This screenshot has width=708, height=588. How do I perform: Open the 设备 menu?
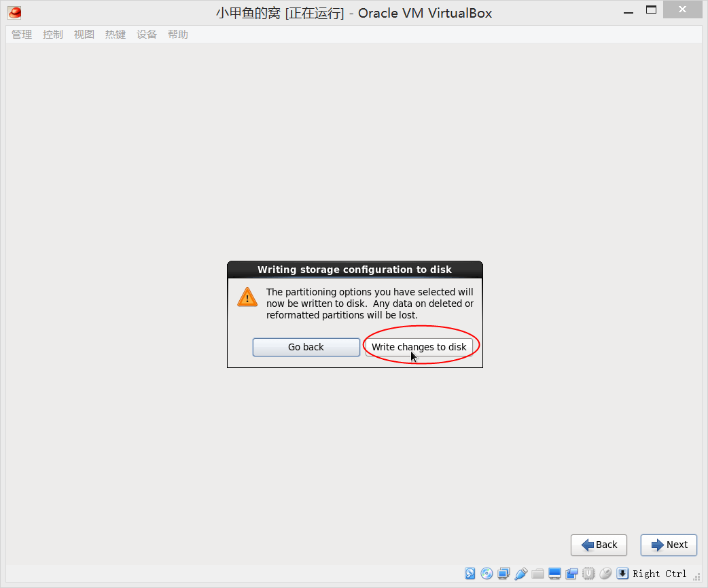tap(147, 35)
